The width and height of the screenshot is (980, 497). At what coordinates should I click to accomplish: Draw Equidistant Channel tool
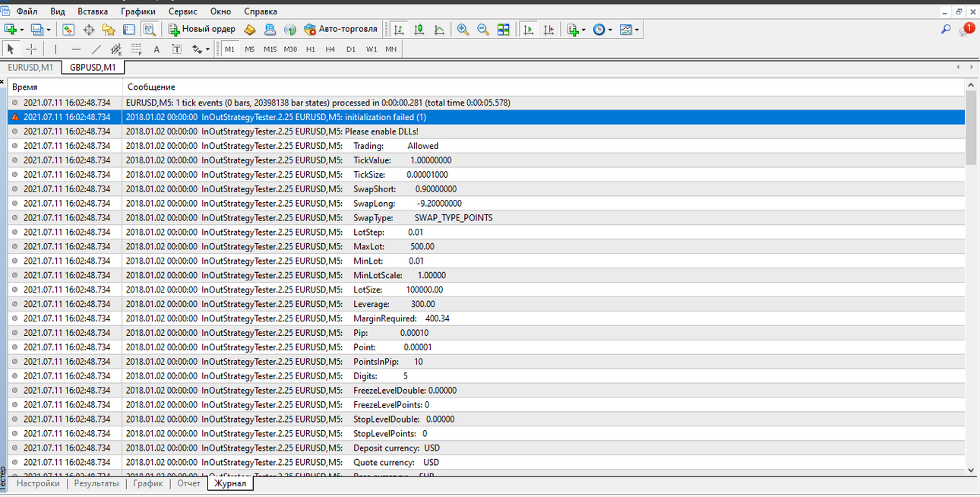click(x=116, y=49)
